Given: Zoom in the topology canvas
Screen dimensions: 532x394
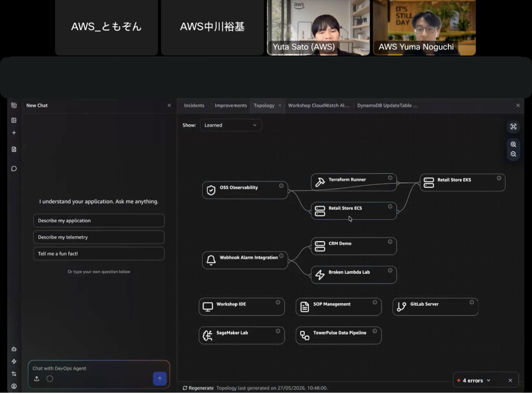Looking at the screenshot, I should coord(513,145).
